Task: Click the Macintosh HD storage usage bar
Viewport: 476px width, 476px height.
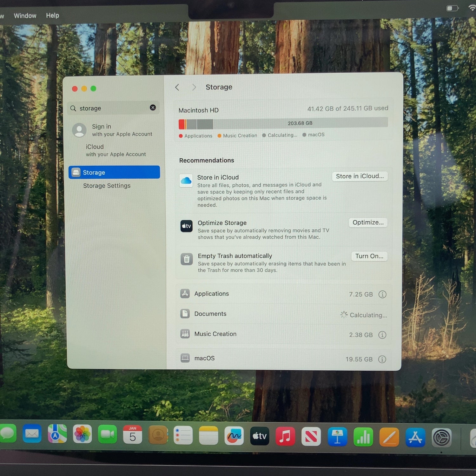Action: (283, 123)
